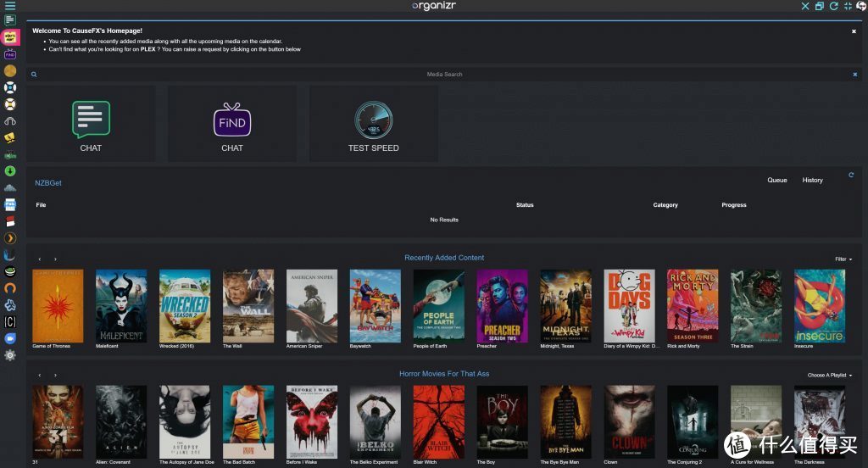Click the Media Search field
The image size is (868, 468).
pos(444,75)
